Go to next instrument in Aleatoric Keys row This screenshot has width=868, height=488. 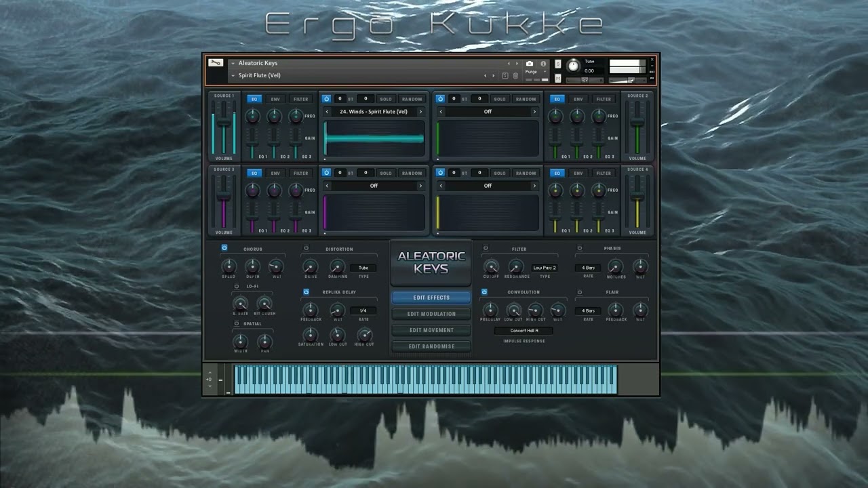(x=517, y=63)
